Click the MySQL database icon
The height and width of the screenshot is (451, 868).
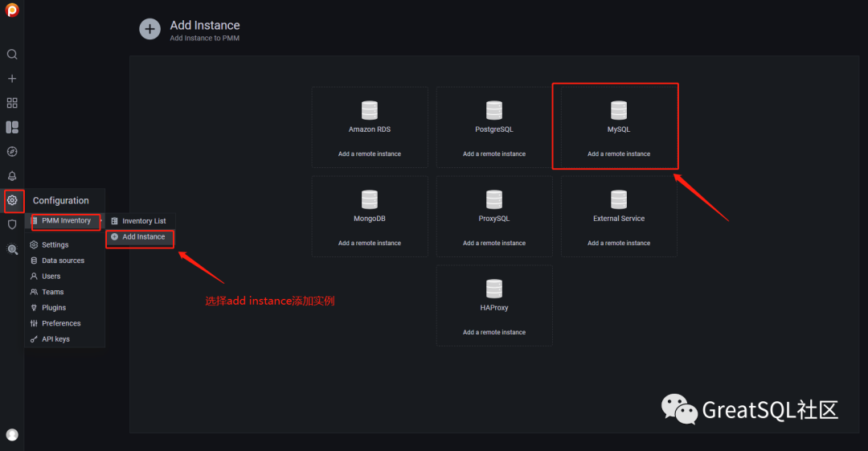click(618, 110)
